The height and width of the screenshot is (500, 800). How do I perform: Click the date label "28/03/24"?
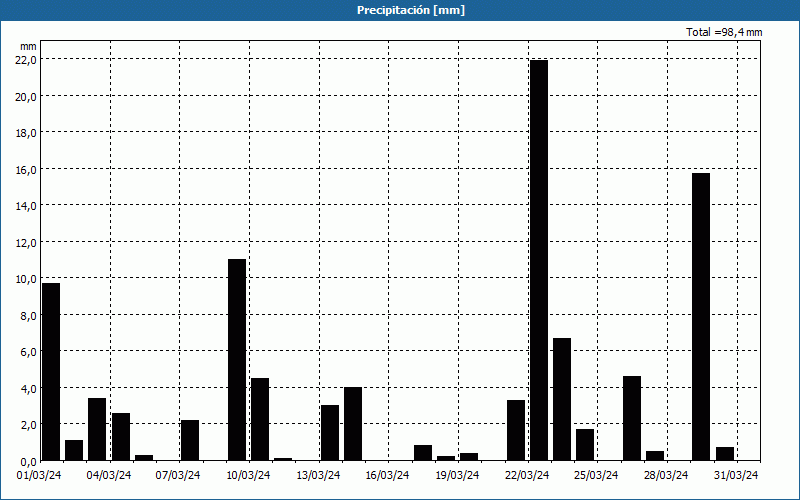[x=666, y=476]
